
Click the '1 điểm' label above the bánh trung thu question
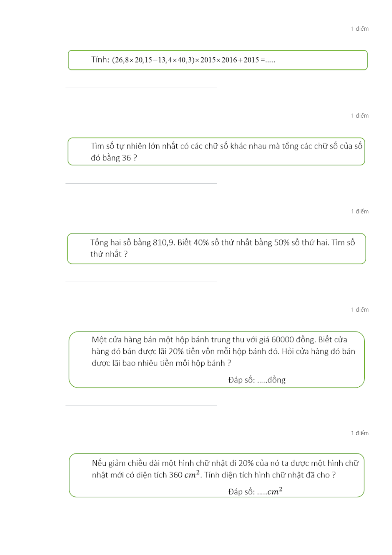click(360, 310)
